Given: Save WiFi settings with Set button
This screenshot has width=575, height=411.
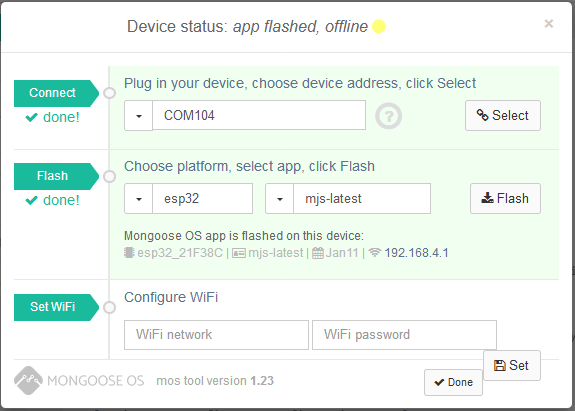Looking at the screenshot, I should point(512,366).
